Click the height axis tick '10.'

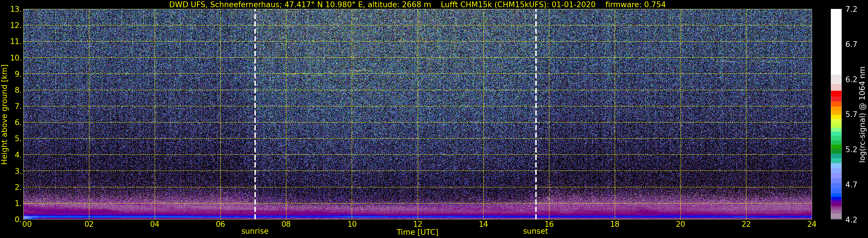point(16,58)
